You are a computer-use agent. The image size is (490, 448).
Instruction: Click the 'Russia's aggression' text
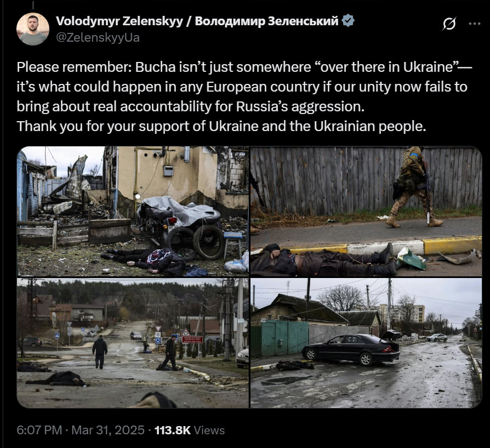tap(300, 106)
